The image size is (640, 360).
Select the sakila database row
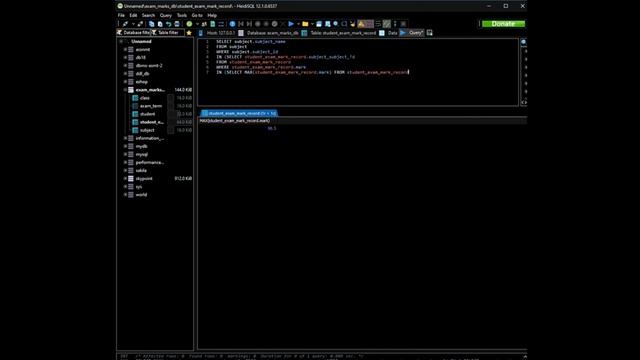pyautogui.click(x=155, y=170)
